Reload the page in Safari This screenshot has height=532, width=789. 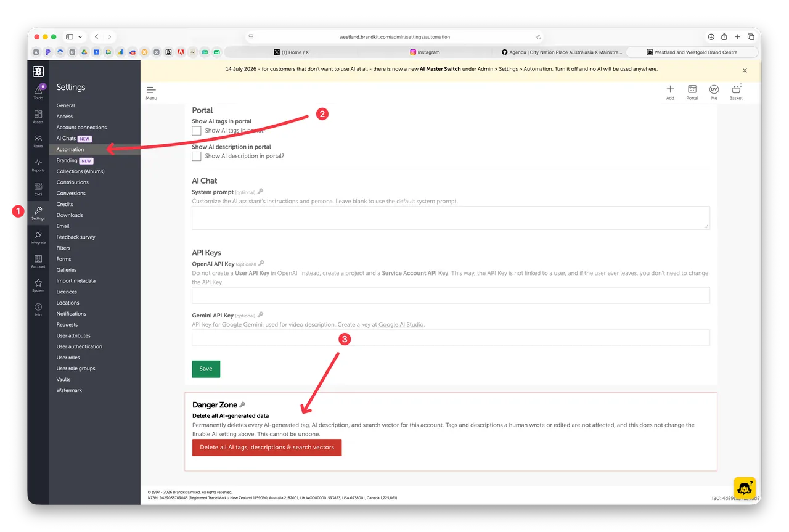click(539, 37)
